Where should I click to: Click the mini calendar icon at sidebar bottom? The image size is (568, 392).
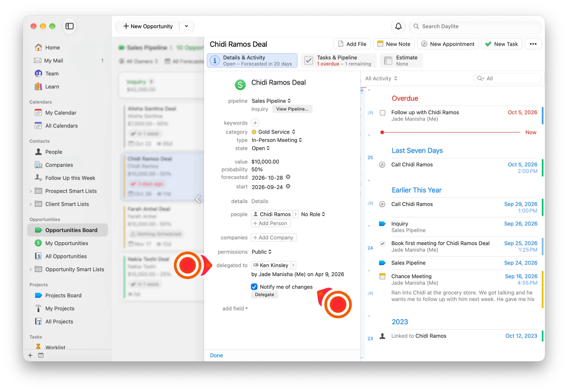41,355
